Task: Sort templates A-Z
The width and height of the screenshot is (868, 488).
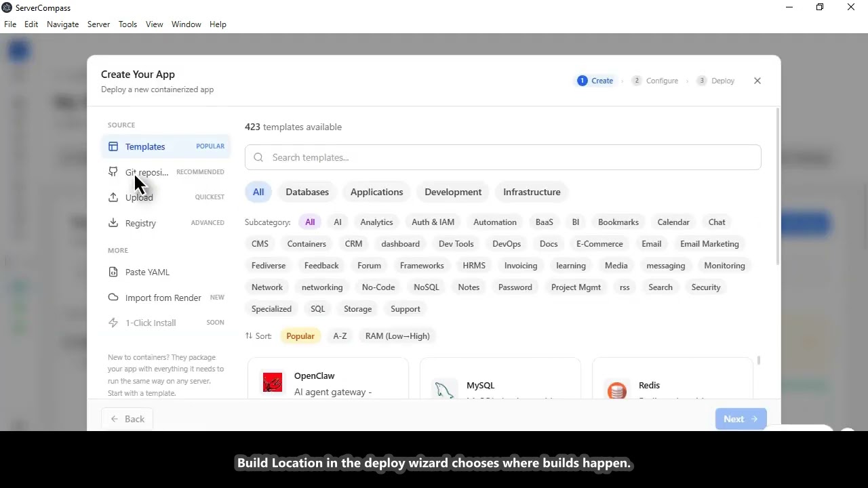Action: pos(340,336)
